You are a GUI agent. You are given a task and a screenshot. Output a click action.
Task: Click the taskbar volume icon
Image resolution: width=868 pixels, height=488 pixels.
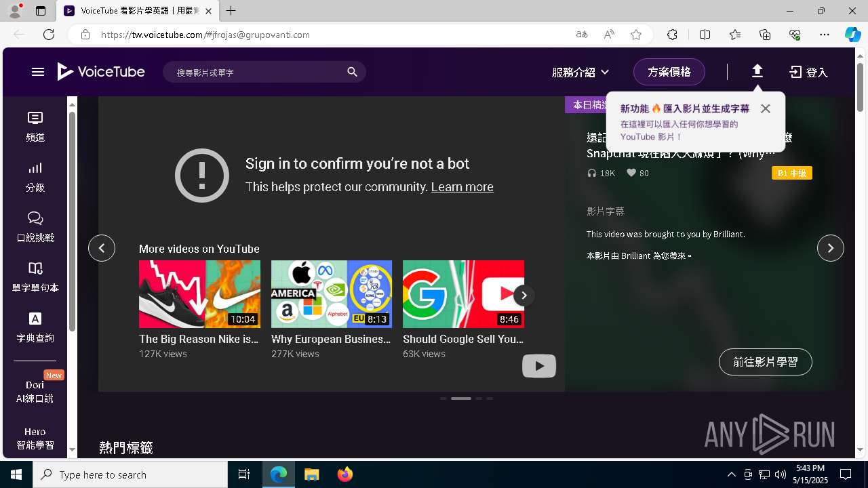tap(780, 474)
